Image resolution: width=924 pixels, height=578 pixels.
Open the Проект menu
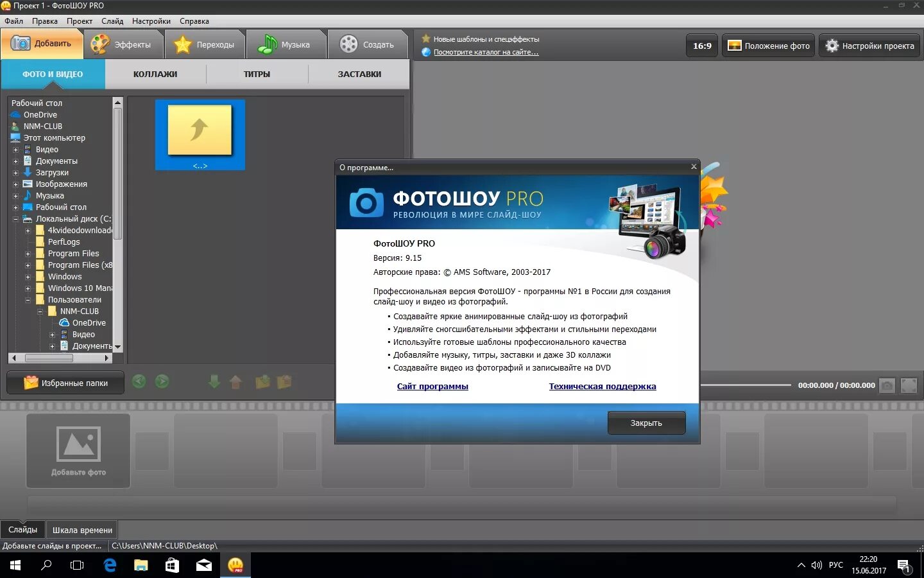[x=80, y=21]
